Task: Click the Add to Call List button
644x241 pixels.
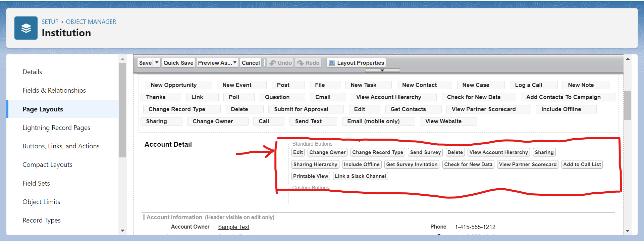Action: coord(582,164)
